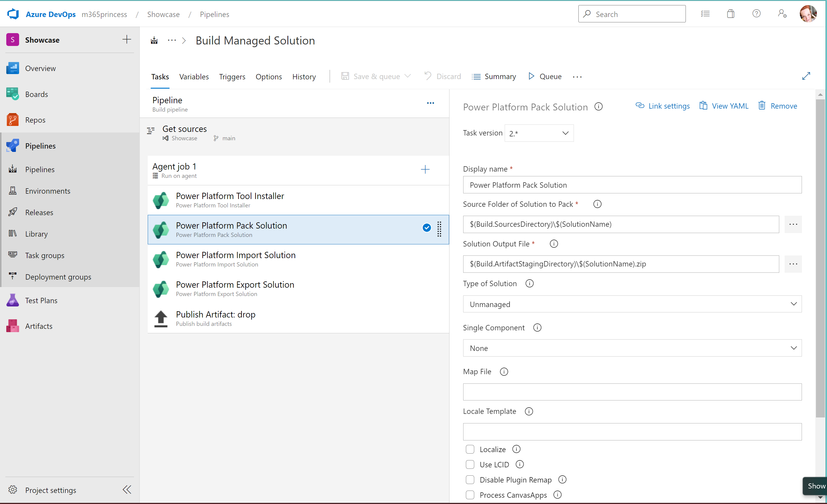
Task: Switch to the Triggers tab
Action: (x=232, y=76)
